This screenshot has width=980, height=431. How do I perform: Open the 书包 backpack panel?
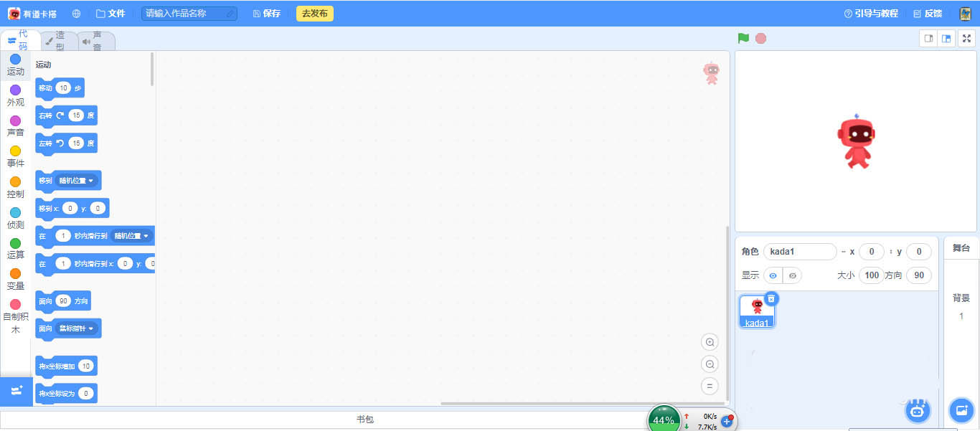pos(365,420)
